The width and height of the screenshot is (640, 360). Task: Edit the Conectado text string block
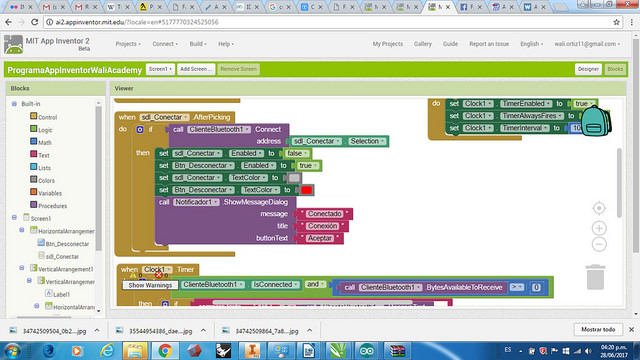(324, 214)
